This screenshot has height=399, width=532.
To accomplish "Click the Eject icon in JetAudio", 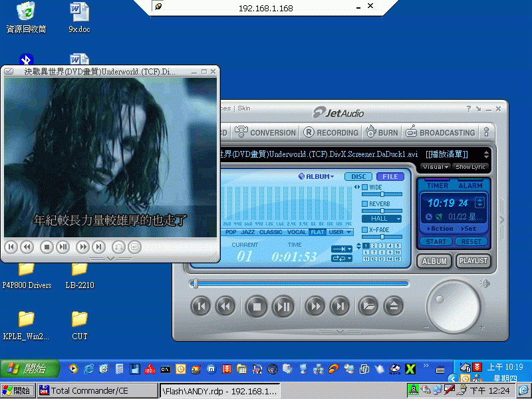I will point(394,307).
